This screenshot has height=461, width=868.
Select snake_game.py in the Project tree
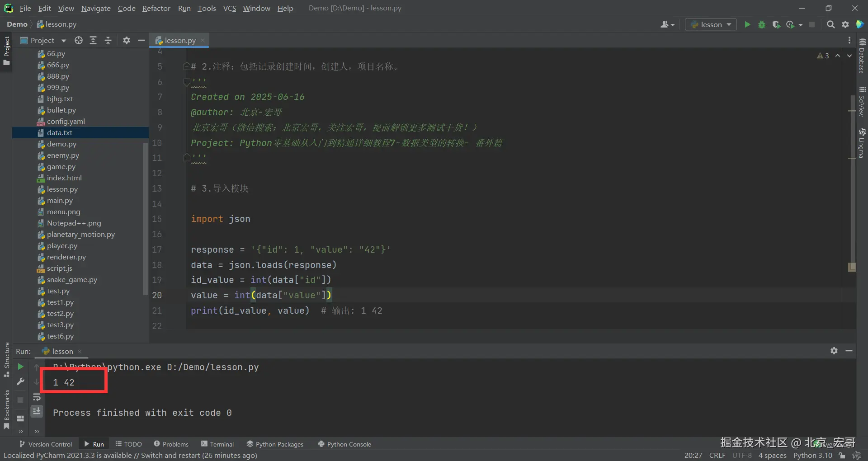(x=72, y=279)
